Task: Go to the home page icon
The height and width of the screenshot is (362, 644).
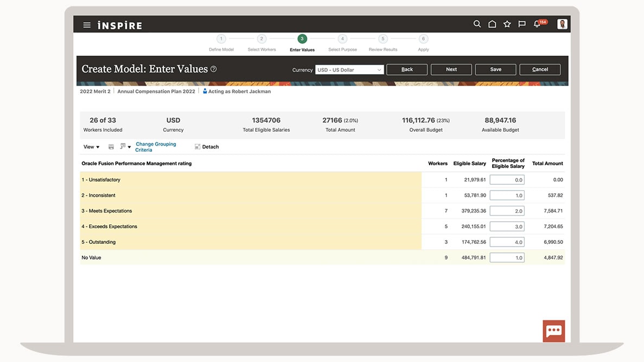Action: (x=492, y=24)
